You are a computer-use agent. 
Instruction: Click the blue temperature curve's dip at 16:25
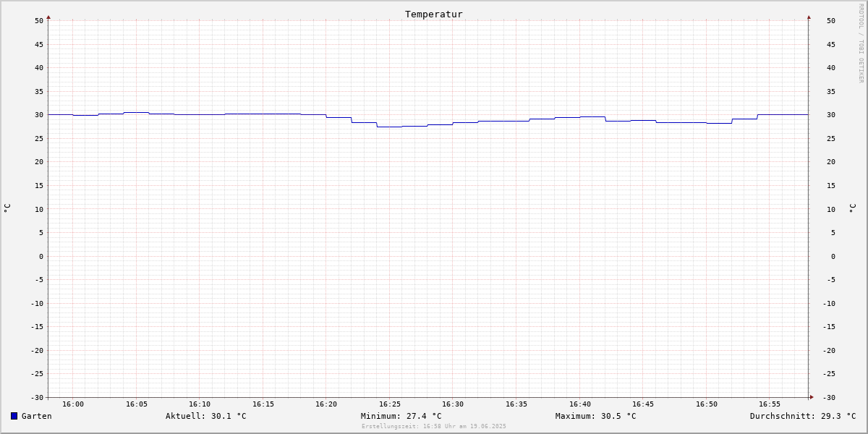click(x=390, y=127)
